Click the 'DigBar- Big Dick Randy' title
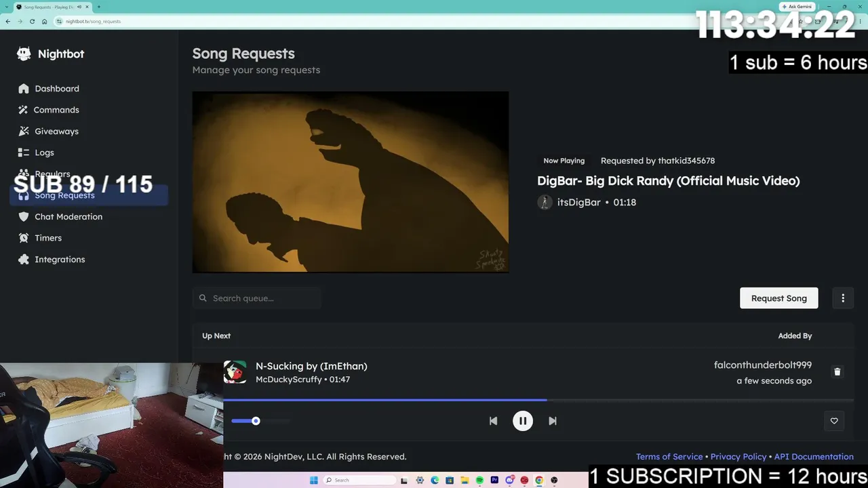The image size is (868, 488). click(669, 181)
